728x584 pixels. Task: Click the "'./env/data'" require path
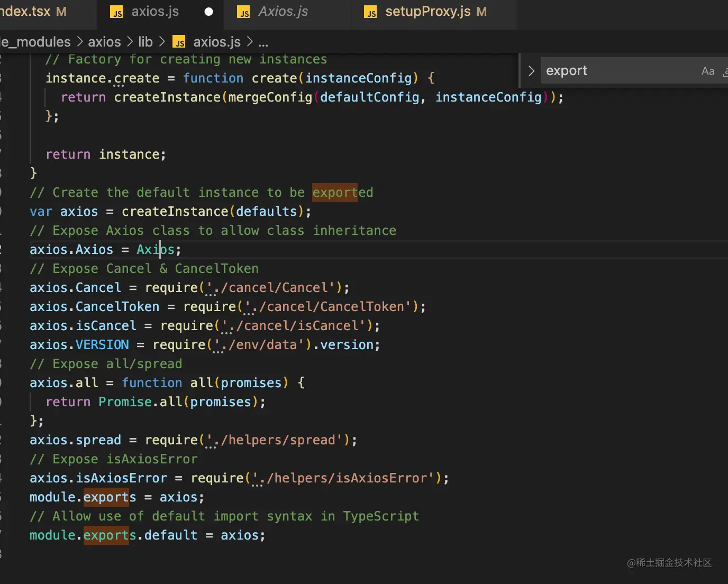click(x=259, y=345)
